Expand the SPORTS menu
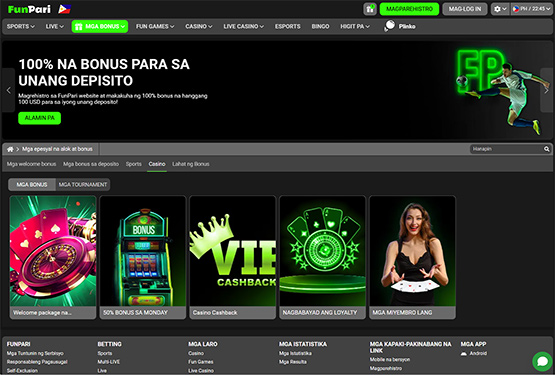This screenshot has width=555, height=375. click(x=21, y=26)
